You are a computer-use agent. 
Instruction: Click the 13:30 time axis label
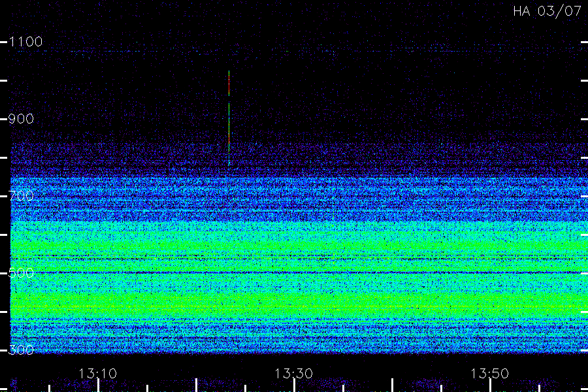pos(293,374)
